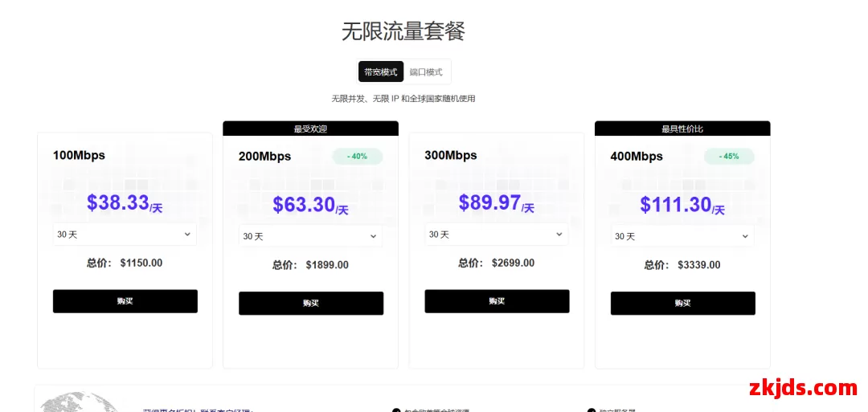This screenshot has width=868, height=412.
Task: Click the 无限并发、无限 IP subtitle text
Action: tap(403, 99)
